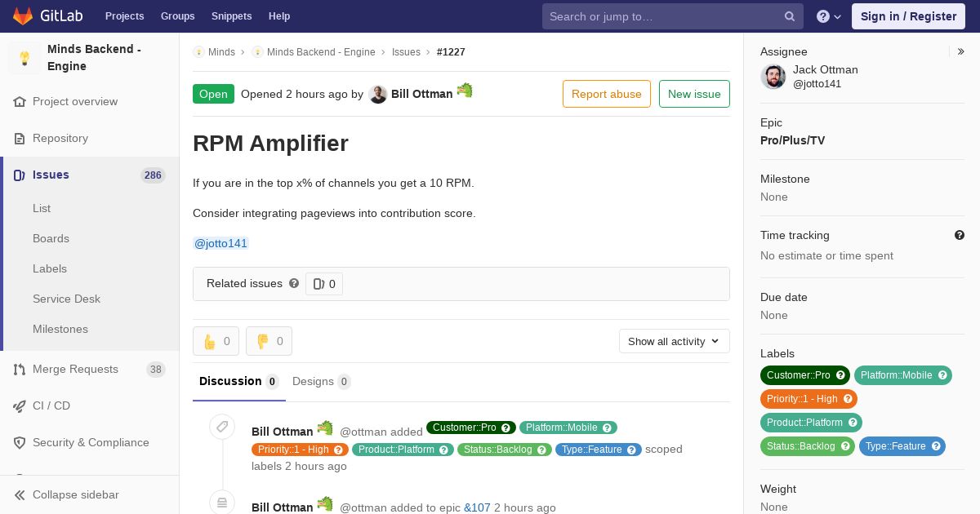
Task: Click the Status::Backlog label in activity note
Action: click(x=505, y=450)
